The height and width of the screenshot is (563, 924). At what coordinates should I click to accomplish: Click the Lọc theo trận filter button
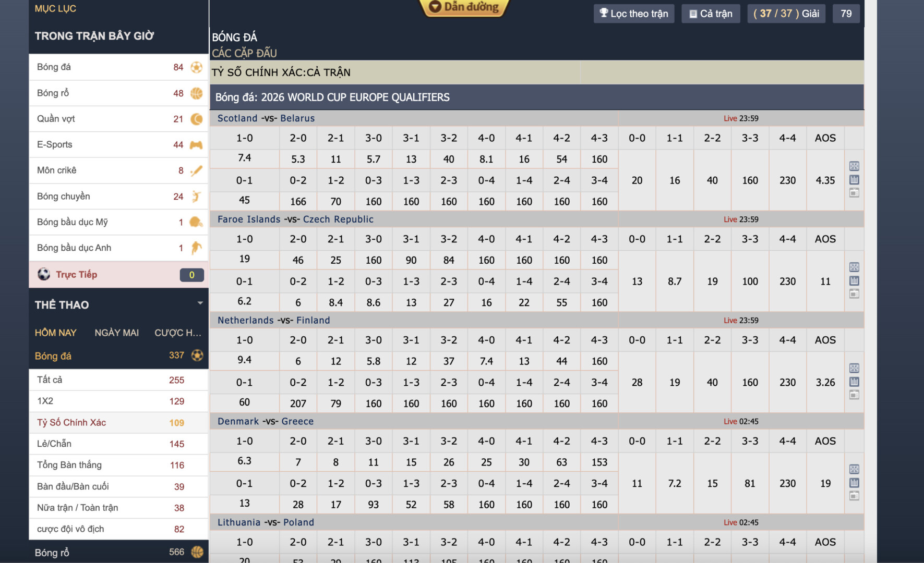pyautogui.click(x=633, y=14)
